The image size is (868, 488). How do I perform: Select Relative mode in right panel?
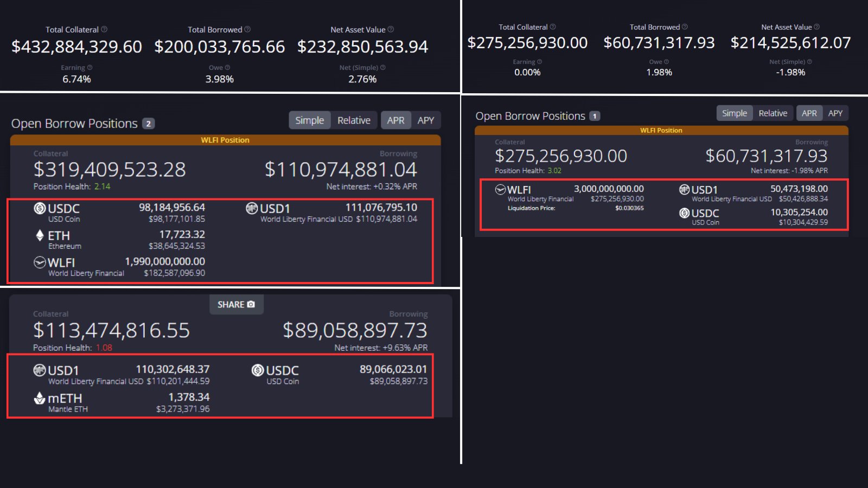773,113
